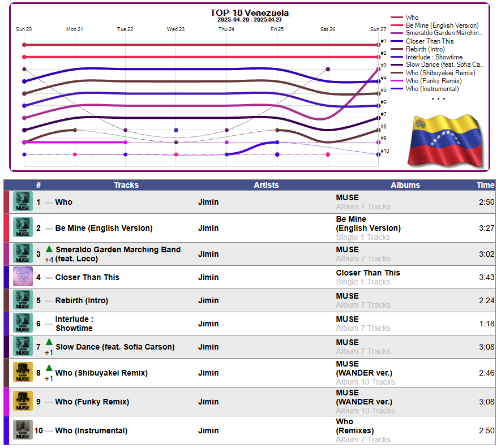
Task: Click the Tracks column header
Action: click(x=126, y=185)
